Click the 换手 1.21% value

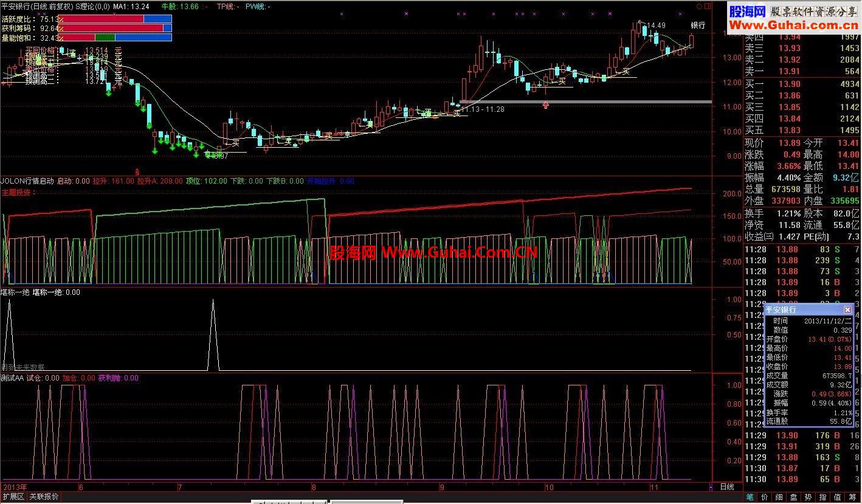point(788,213)
